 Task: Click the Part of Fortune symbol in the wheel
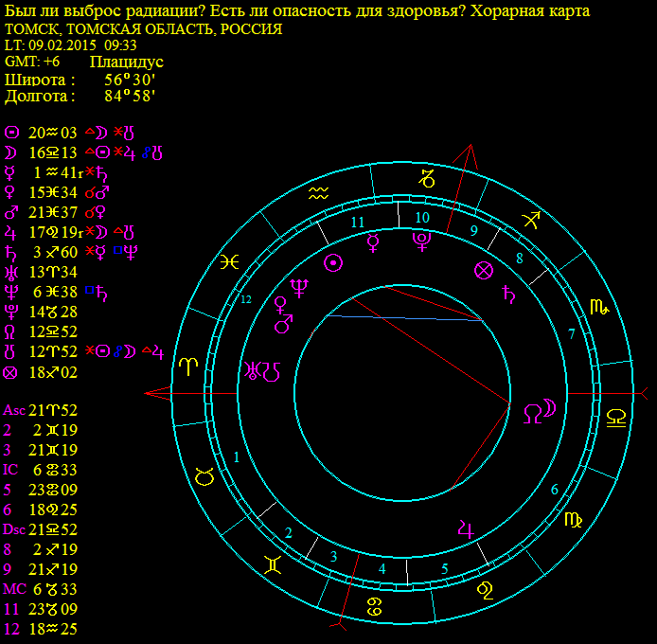click(x=484, y=271)
